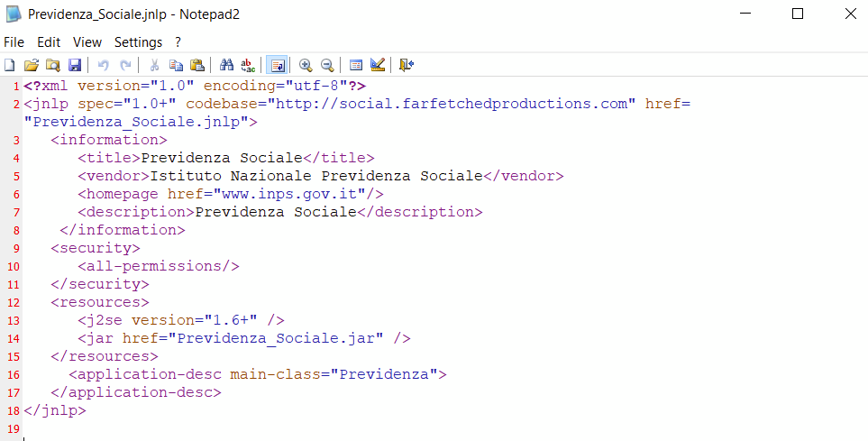868x441 pixels.
Task: Zoom out with the magnifier minus icon
Action: [327, 65]
